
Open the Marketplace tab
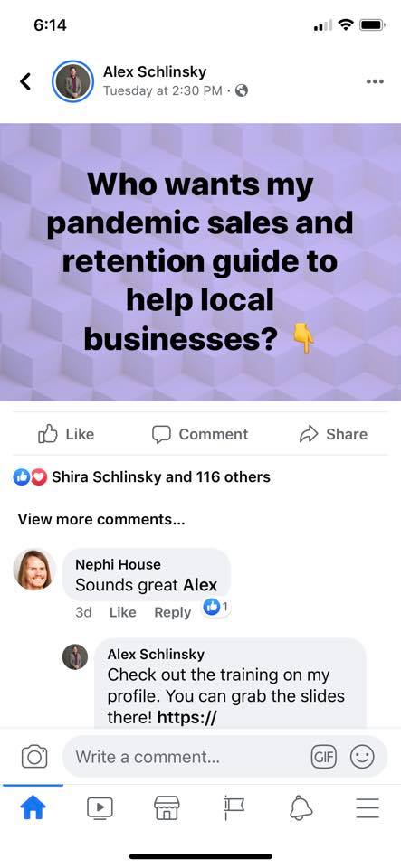(167, 807)
